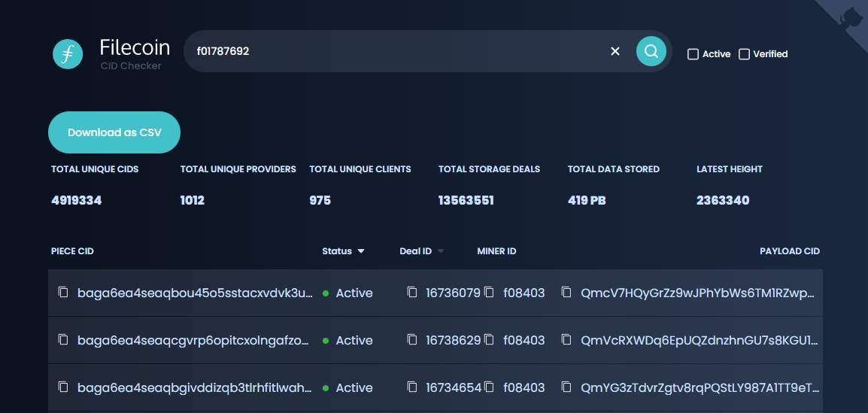Screen dimensions: 868x413
Task: Sort by Deal ID column arrow
Action: point(441,251)
